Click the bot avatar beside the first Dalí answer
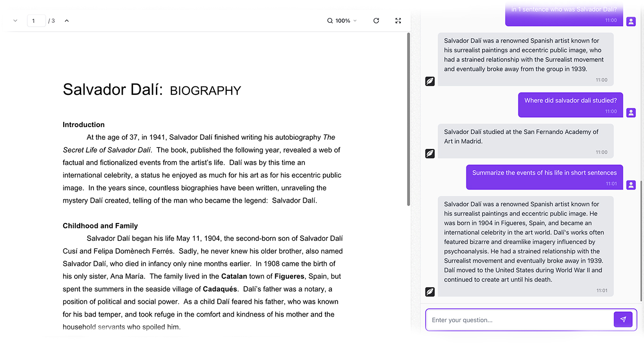Image resolution: width=644 pixels, height=343 pixels. [430, 81]
